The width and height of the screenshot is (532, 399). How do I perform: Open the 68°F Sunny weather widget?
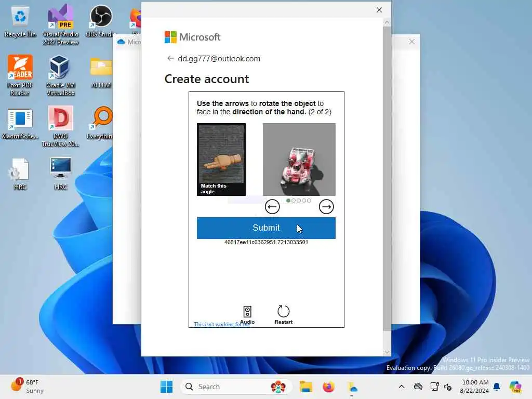(x=27, y=387)
